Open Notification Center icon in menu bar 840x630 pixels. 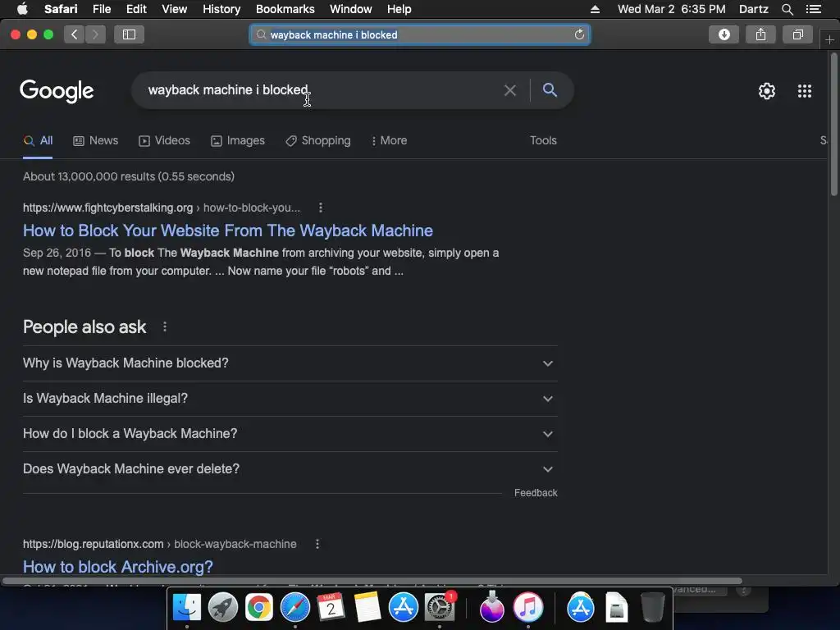point(814,9)
